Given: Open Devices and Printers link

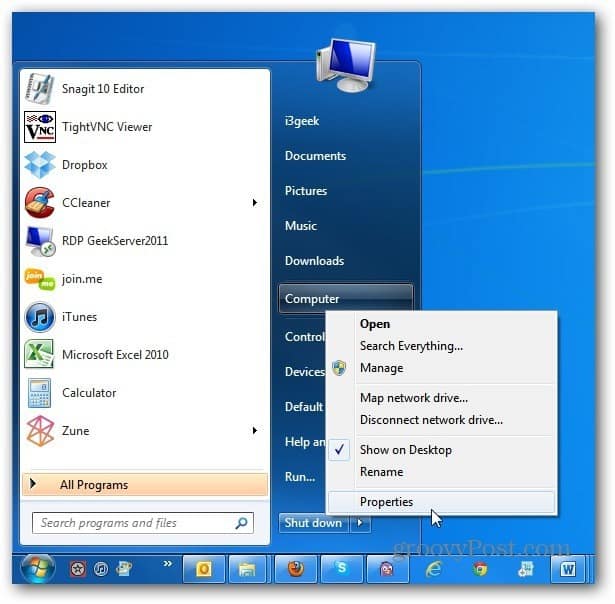Looking at the screenshot, I should [304, 371].
